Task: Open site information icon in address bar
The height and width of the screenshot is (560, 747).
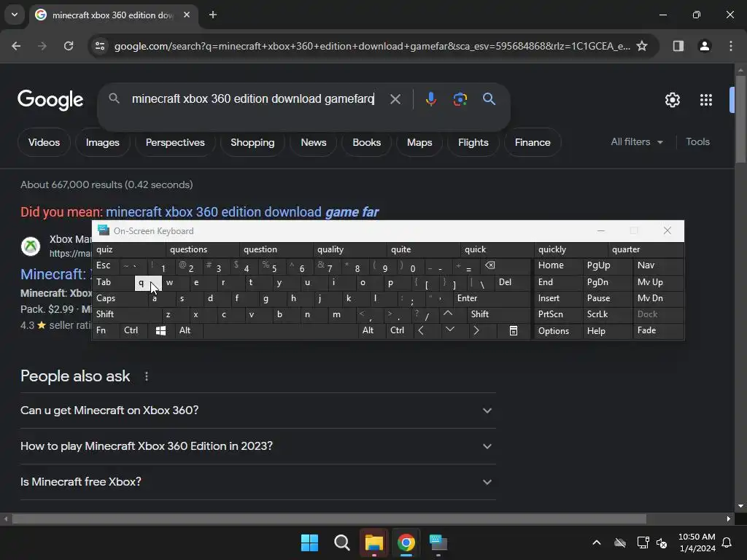Action: pos(100,46)
